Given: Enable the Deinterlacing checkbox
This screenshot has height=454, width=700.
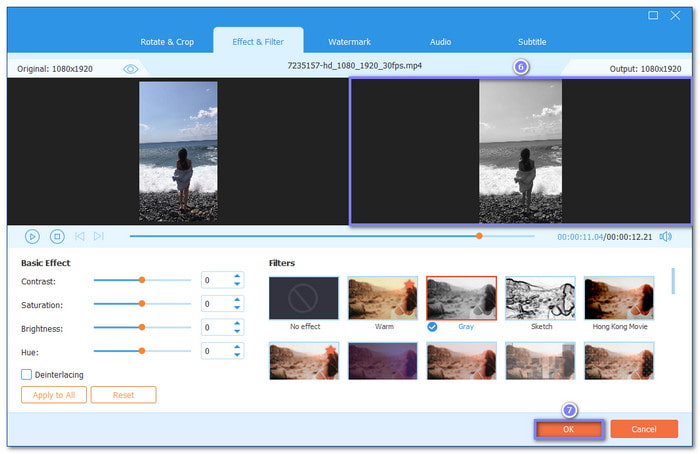Looking at the screenshot, I should [26, 375].
